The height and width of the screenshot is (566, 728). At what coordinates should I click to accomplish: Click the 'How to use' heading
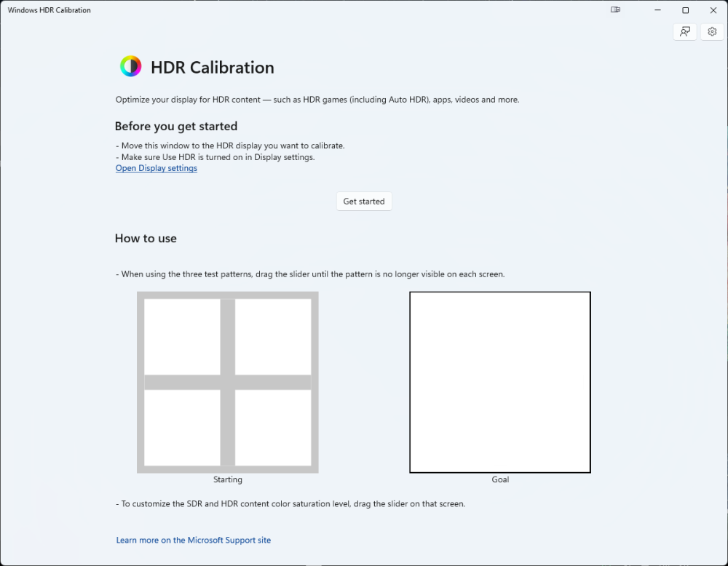146,239
